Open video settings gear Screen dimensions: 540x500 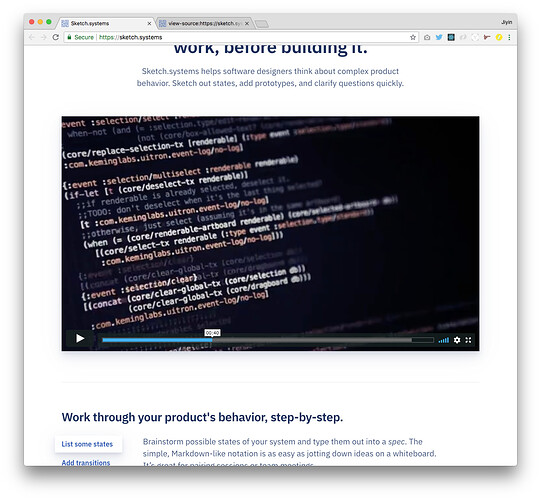point(457,340)
